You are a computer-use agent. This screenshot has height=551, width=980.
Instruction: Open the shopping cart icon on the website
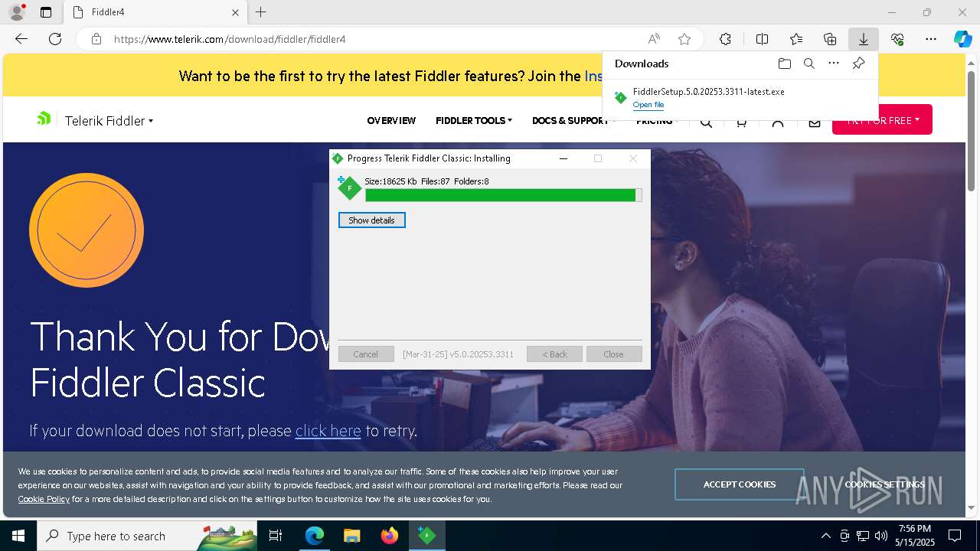click(x=741, y=122)
